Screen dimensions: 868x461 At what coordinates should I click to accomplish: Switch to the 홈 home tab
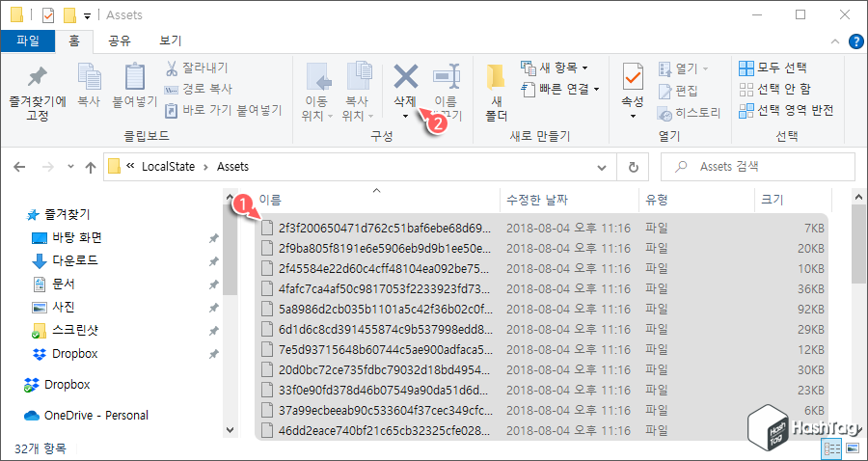pos(74,41)
